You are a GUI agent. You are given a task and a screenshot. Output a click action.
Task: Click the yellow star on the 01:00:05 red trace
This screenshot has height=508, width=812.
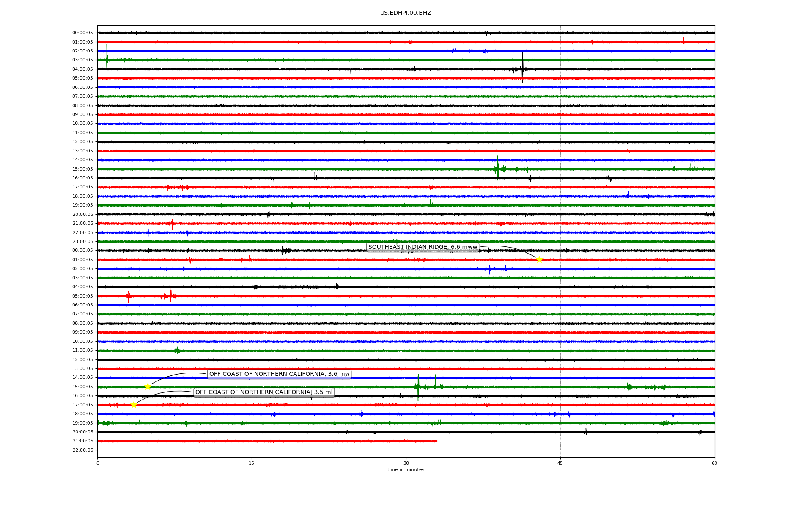[539, 260]
